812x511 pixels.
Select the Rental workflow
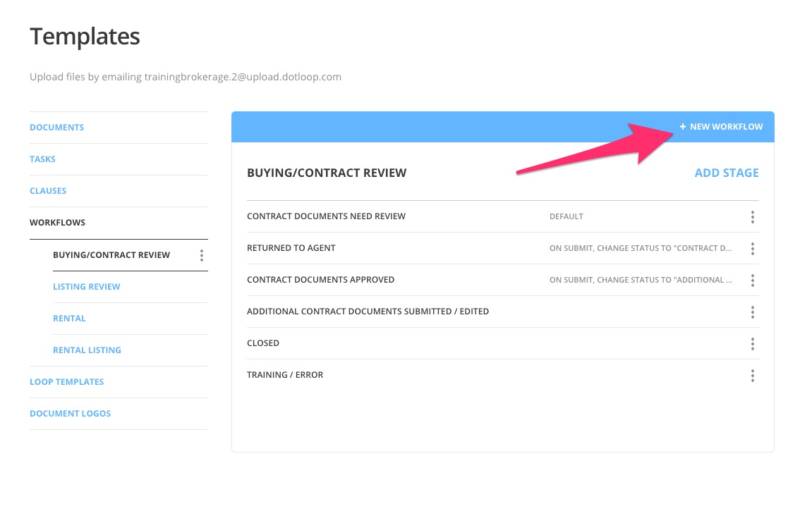point(69,318)
